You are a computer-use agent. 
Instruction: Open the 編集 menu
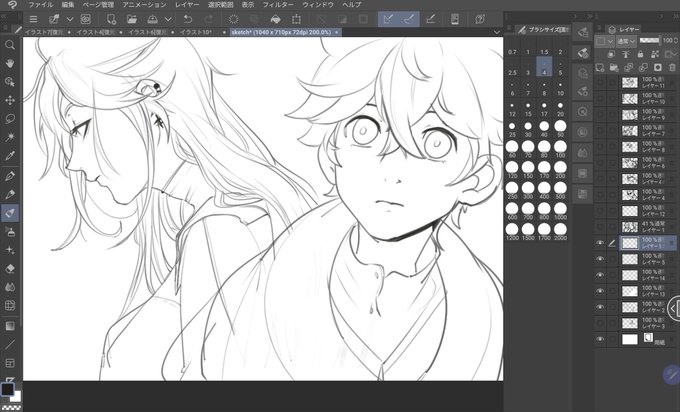68,5
